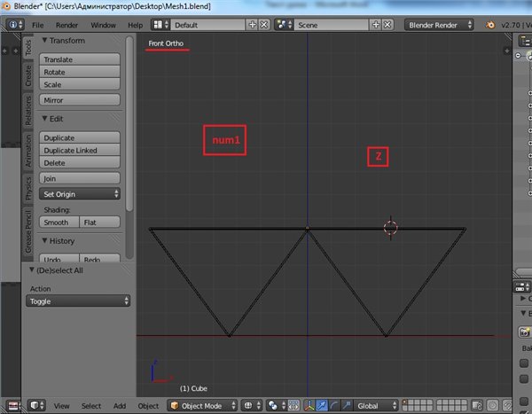Delete the Default screen layout with the X icon
532x414 pixels.
coord(264,25)
